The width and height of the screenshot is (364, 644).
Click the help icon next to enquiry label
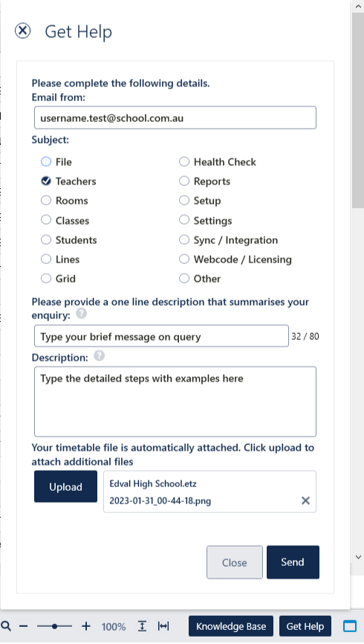click(x=81, y=314)
